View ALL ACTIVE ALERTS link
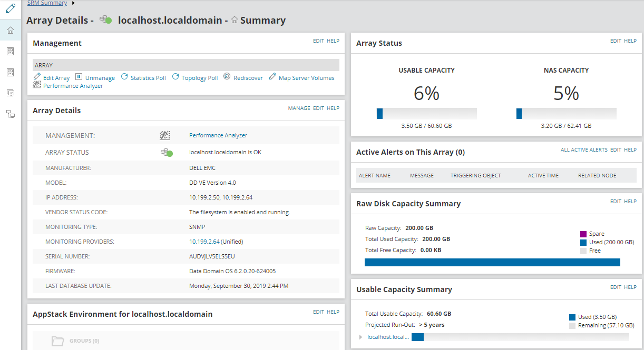The width and height of the screenshot is (644, 350). point(584,150)
